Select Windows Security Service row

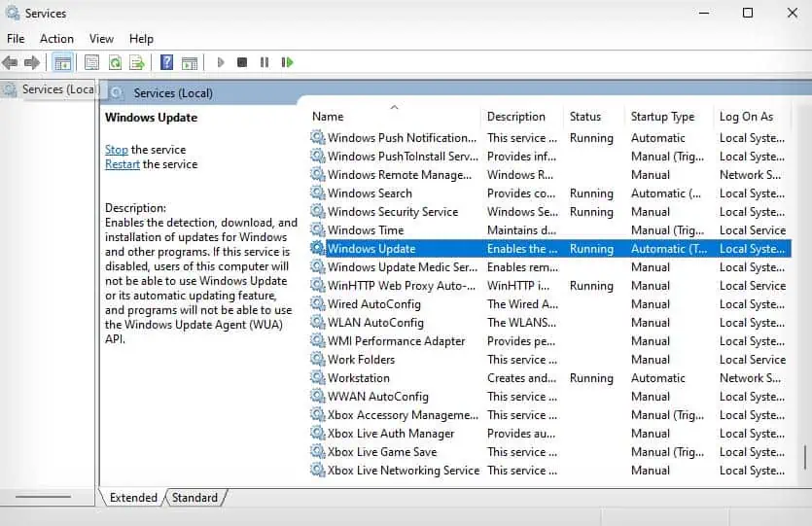[x=550, y=212]
